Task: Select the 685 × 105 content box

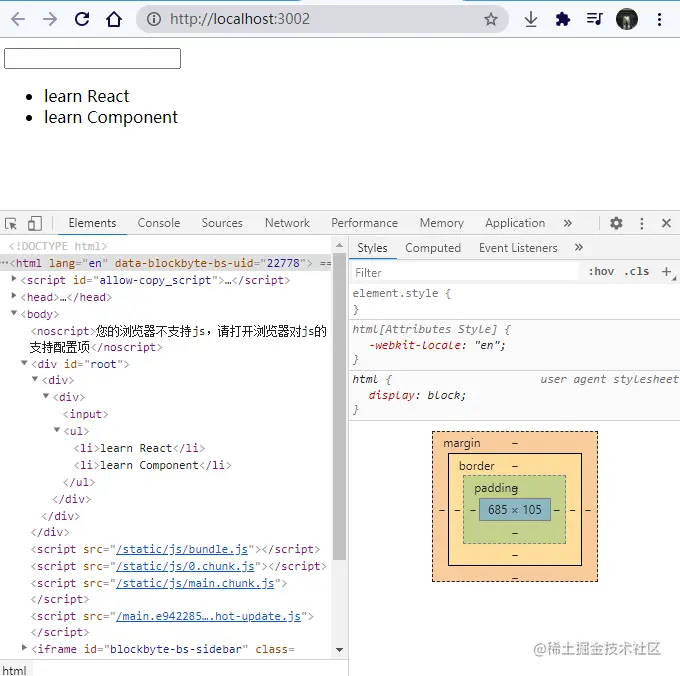Action: click(515, 509)
